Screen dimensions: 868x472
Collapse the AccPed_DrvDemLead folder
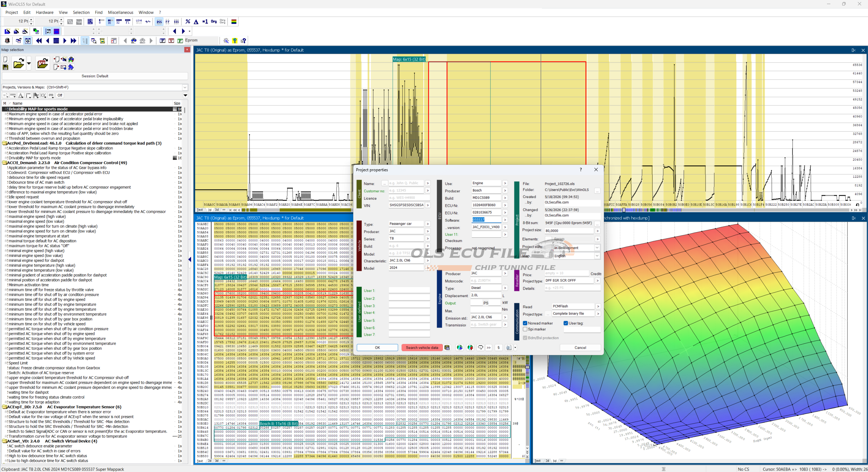(5, 143)
